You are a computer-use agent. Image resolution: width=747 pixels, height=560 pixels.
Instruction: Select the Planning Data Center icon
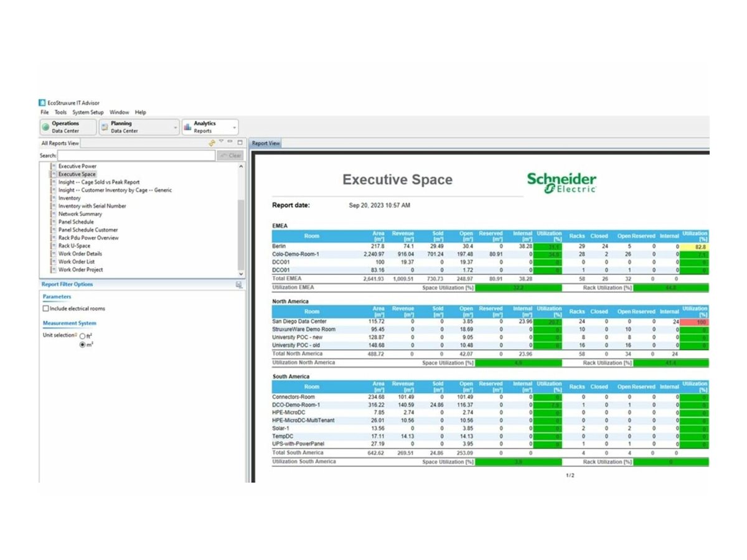(x=103, y=126)
